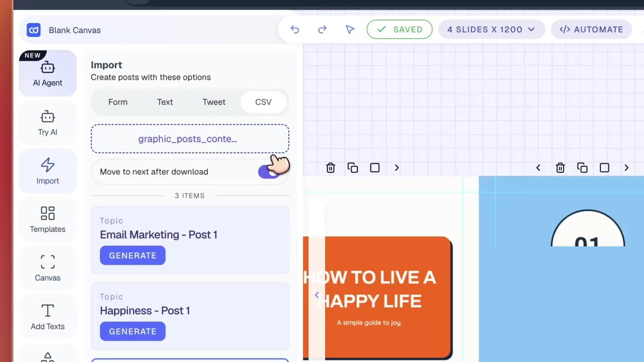Open the Canvas sidebar section
Image resolution: width=644 pixels, height=362 pixels.
(48, 268)
